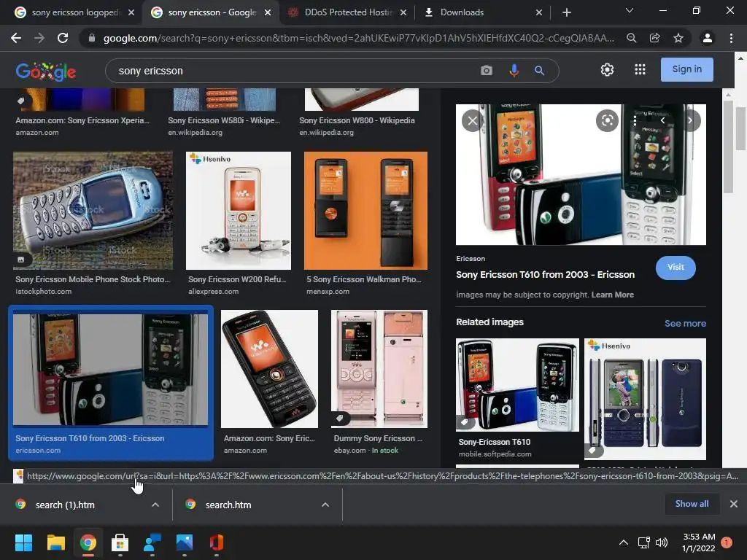Screen dimensions: 747x560
Task: Go to previous image in preview
Action: (x=662, y=120)
